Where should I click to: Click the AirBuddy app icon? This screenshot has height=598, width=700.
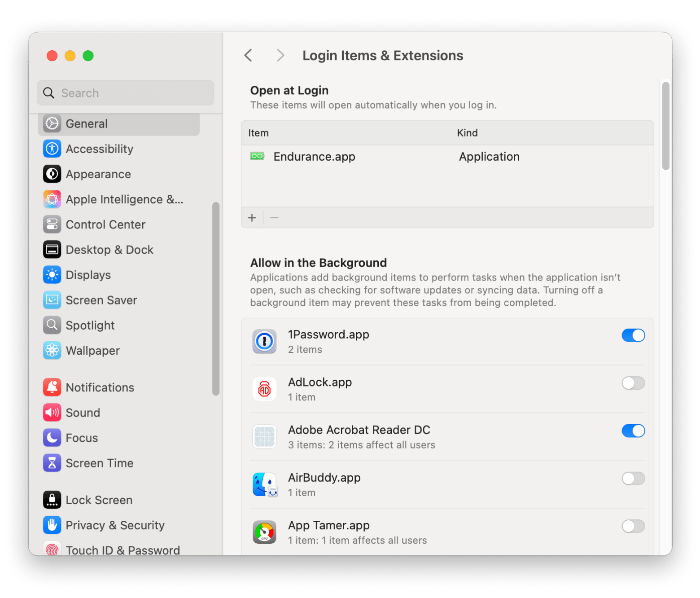coord(264,484)
